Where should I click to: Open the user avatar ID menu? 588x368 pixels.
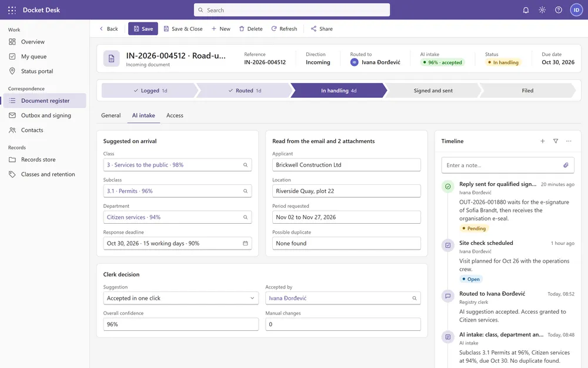click(576, 10)
